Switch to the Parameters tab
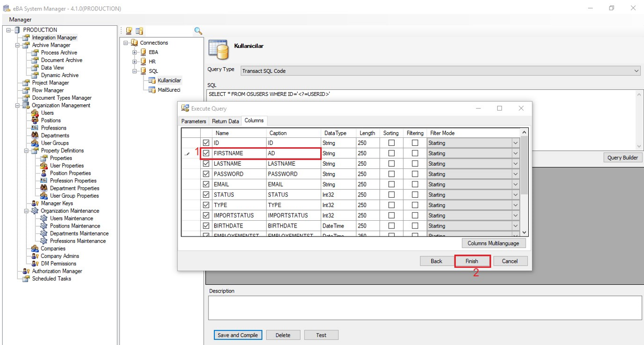 tap(193, 121)
